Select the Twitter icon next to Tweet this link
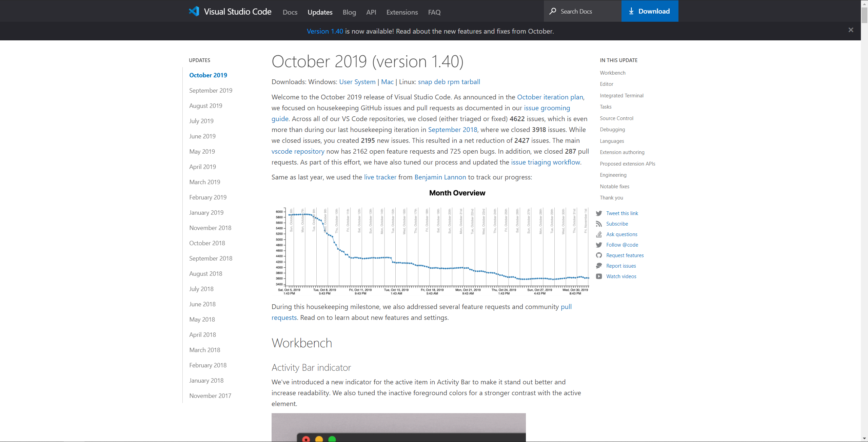The width and height of the screenshot is (868, 442). [x=599, y=213]
